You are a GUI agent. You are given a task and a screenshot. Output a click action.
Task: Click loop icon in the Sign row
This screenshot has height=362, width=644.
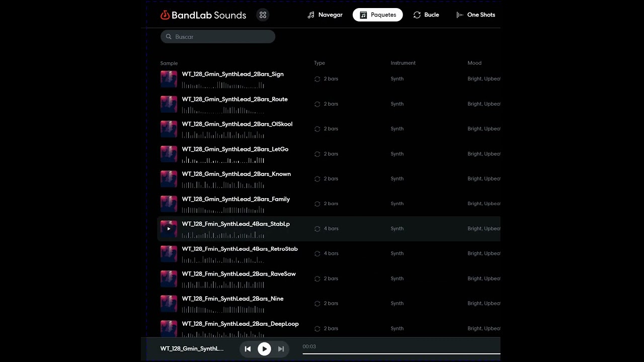pyautogui.click(x=317, y=79)
